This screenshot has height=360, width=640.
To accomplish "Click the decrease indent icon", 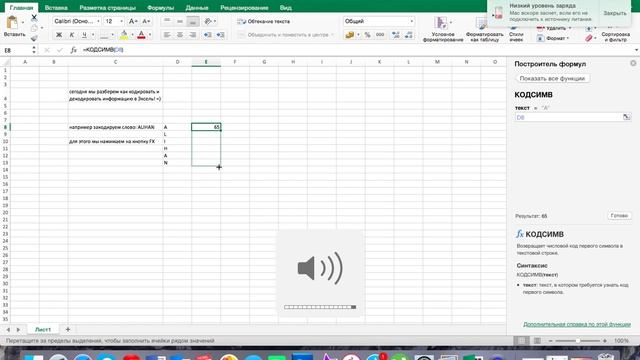I will 207,35.
